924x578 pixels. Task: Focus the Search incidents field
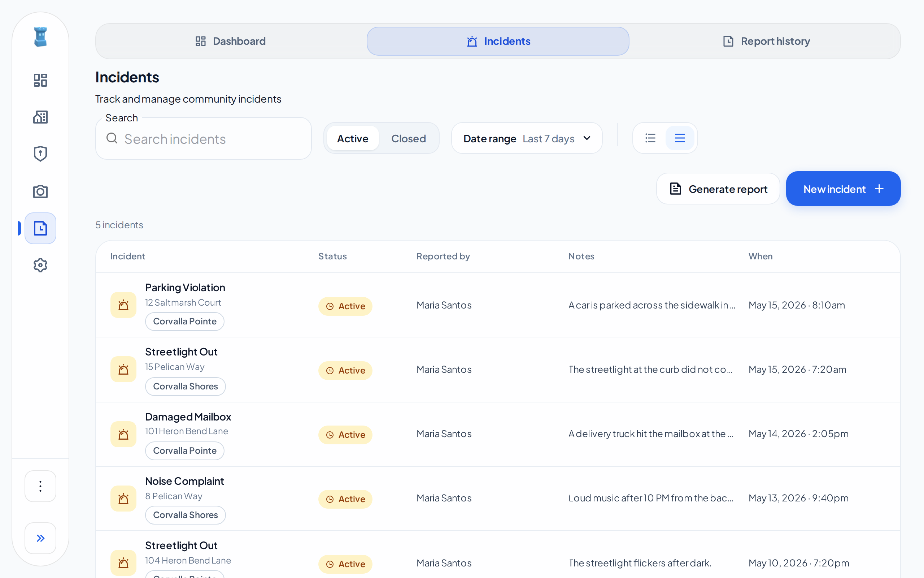(204, 139)
